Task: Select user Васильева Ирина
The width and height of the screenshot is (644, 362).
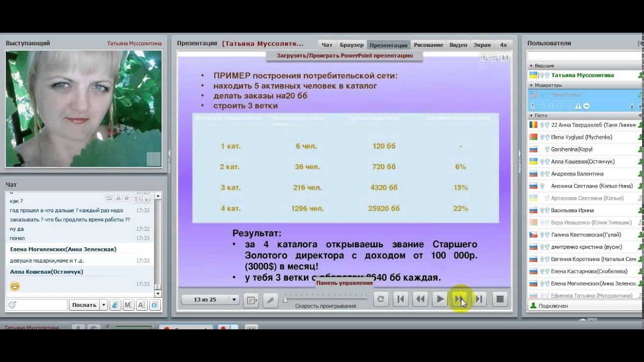Action: click(x=573, y=210)
